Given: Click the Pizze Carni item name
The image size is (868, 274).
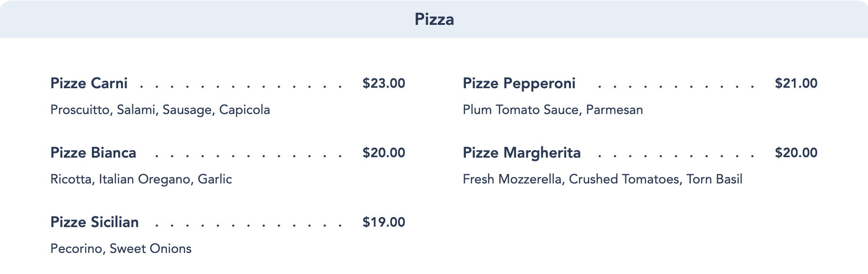Looking at the screenshot, I should point(89,83).
